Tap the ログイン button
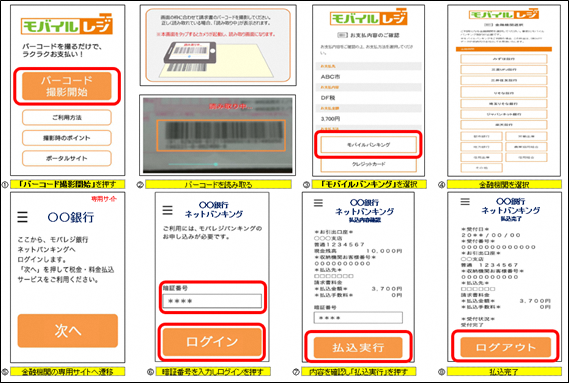 [x=212, y=342]
